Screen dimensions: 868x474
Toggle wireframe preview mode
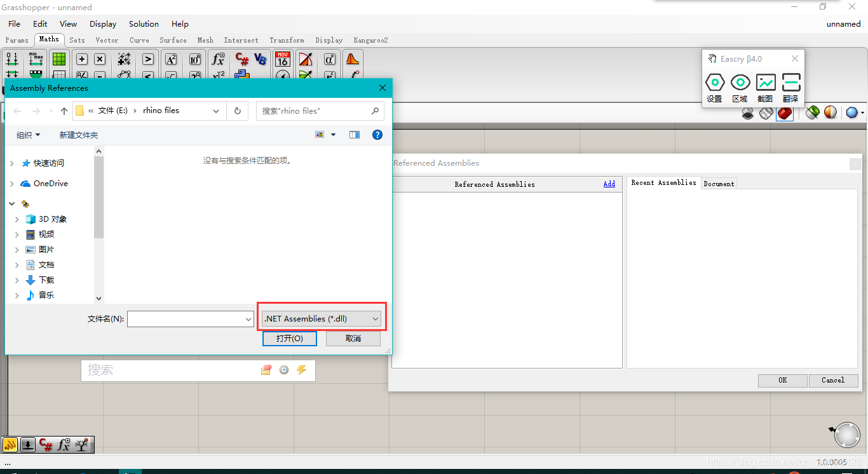[x=765, y=112]
